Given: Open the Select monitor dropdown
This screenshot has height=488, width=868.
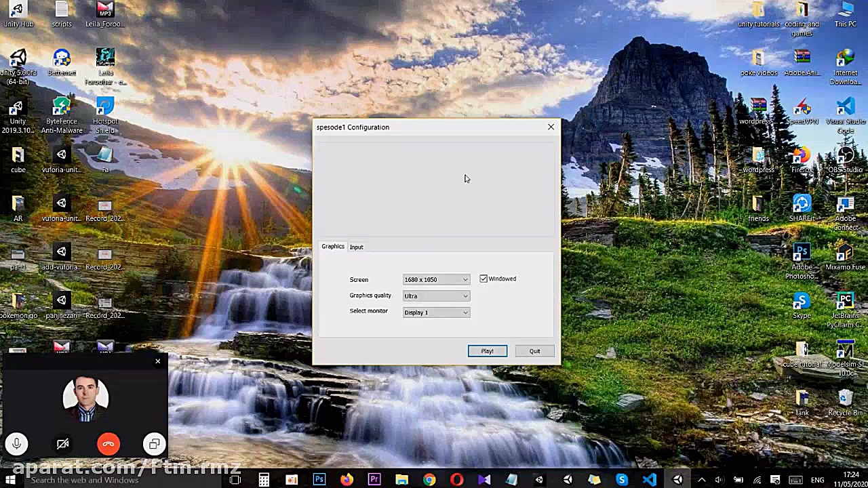Looking at the screenshot, I should (x=436, y=312).
